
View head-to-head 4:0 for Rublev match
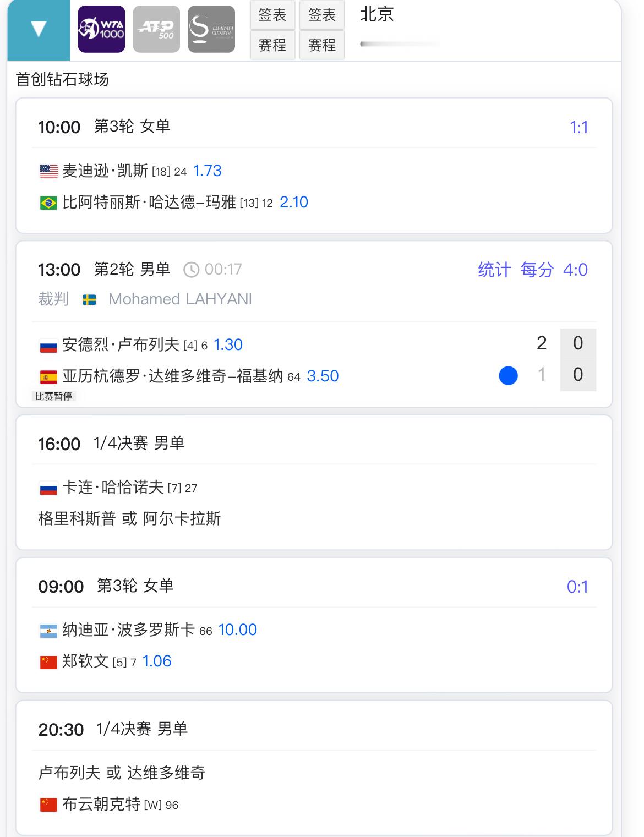click(575, 270)
